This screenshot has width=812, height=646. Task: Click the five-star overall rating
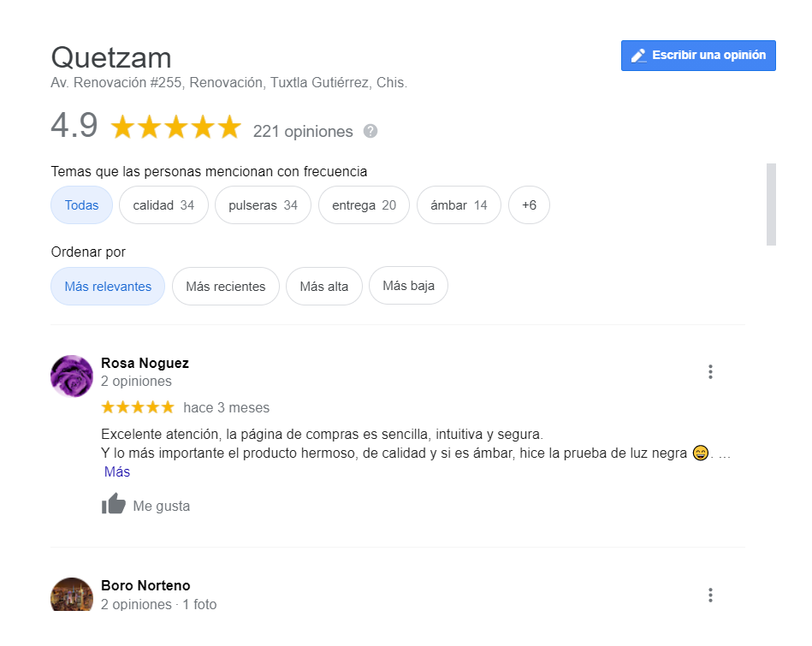tap(176, 127)
